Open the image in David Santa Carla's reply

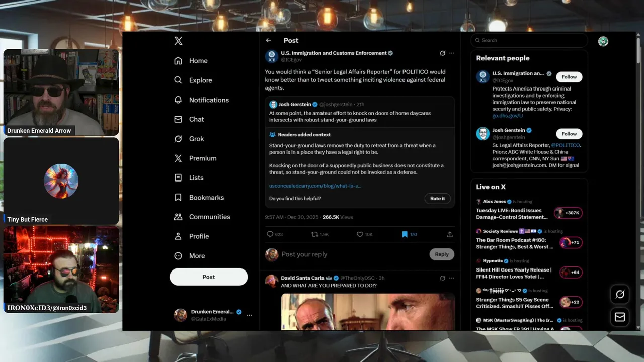[368, 312]
